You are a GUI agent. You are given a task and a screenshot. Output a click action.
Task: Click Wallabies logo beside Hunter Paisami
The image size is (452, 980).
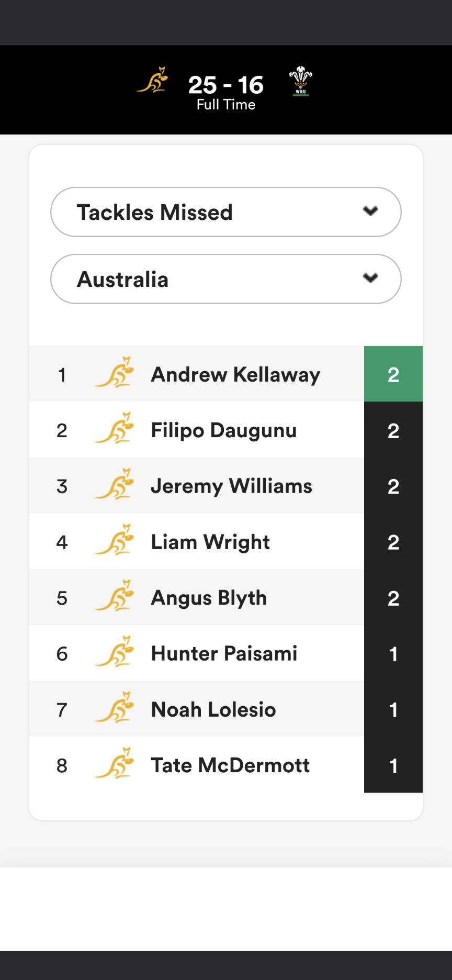click(115, 652)
